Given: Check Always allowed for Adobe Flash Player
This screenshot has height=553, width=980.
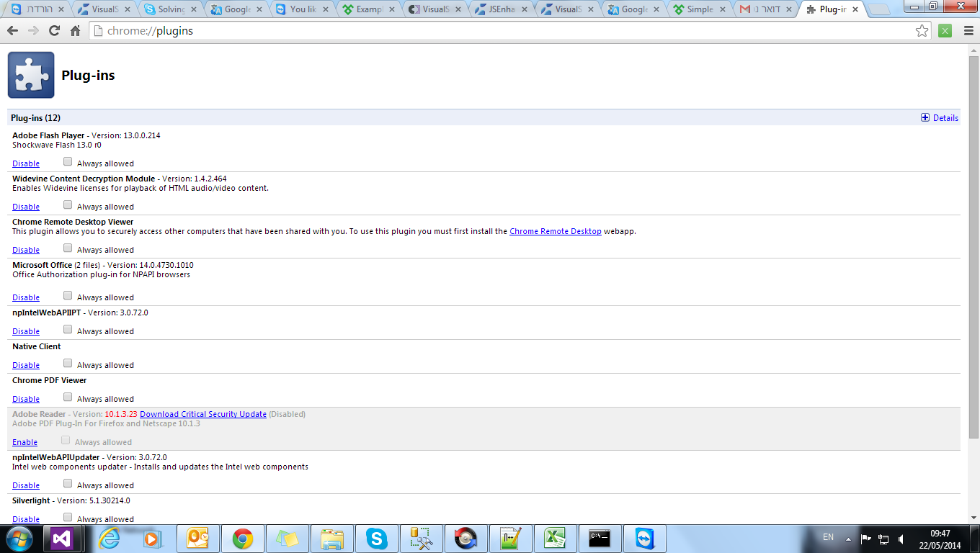Looking at the screenshot, I should 68,161.
